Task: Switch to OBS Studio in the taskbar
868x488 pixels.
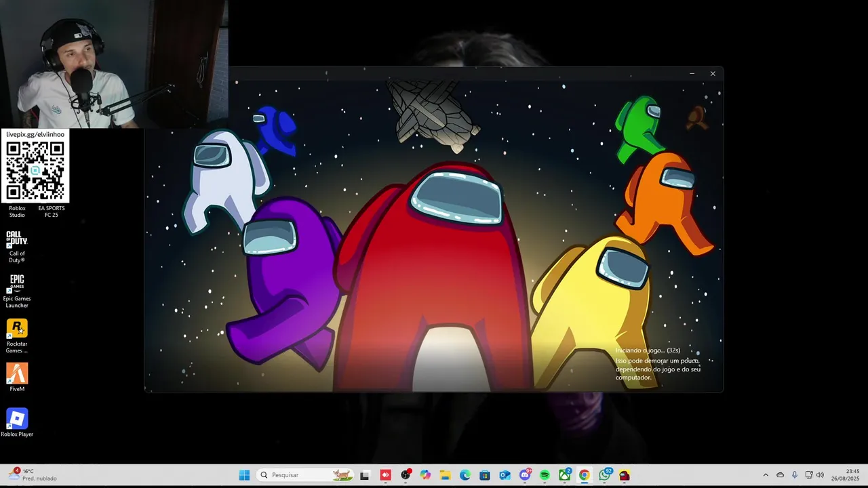Action: 406,475
